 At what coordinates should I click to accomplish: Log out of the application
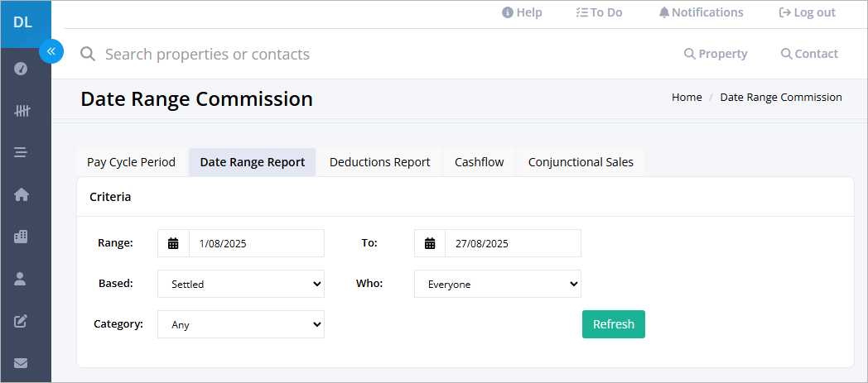(807, 12)
